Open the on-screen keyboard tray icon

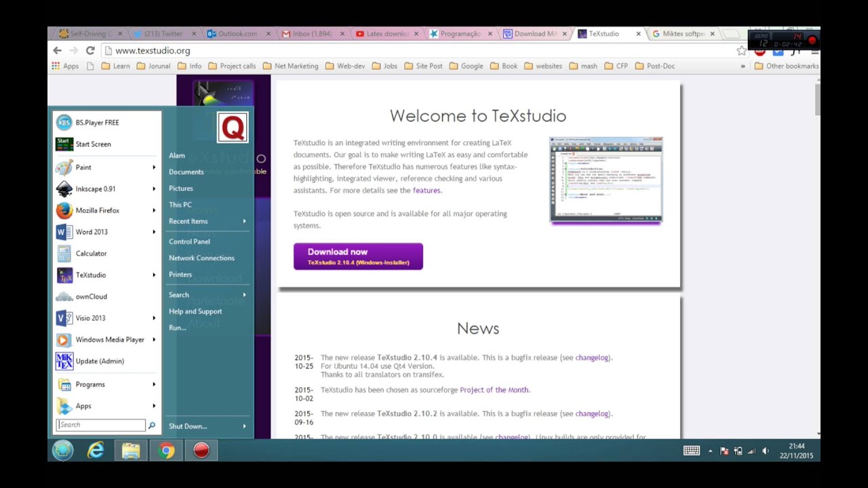tap(692, 451)
